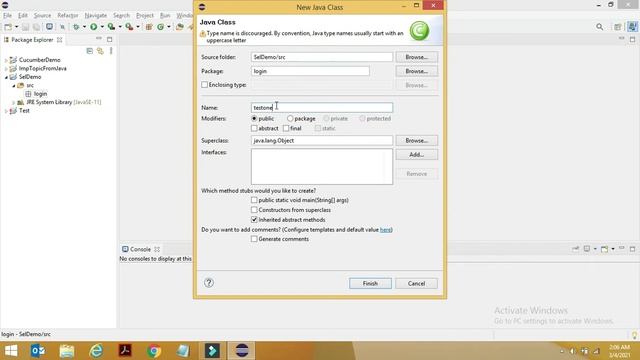Open Package Explorer view menu icon
Image resolution: width=640 pixels, height=360 pixels.
pos(111,51)
